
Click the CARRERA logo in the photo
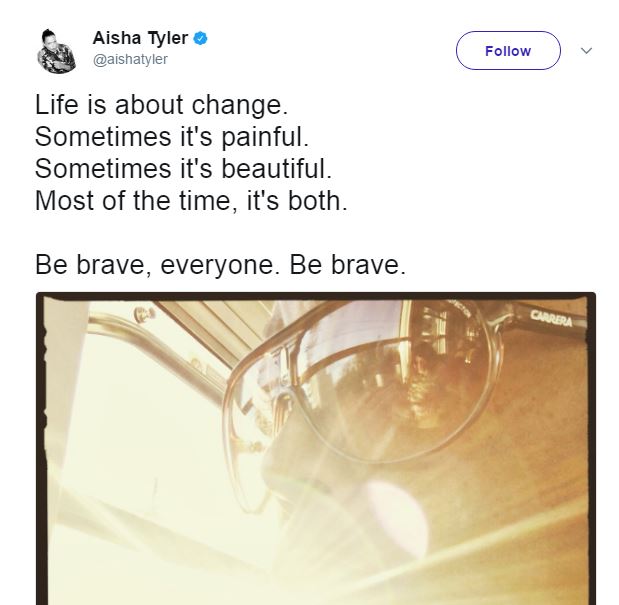tap(551, 318)
